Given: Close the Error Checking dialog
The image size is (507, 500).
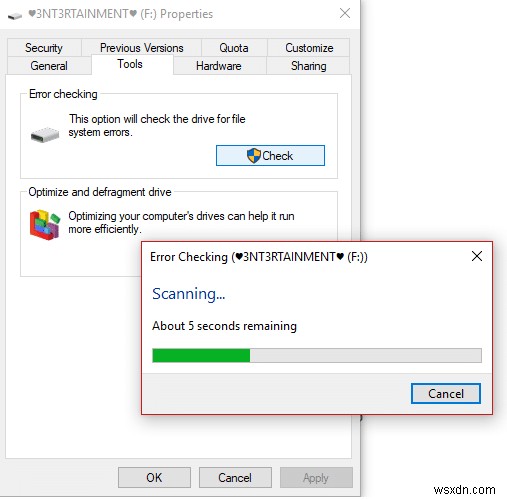Looking at the screenshot, I should pyautogui.click(x=477, y=256).
